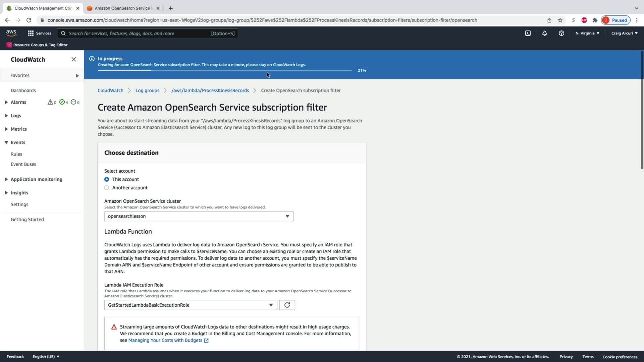Click the notifications bell icon
Viewport: 644px width, 362px height.
544,33
